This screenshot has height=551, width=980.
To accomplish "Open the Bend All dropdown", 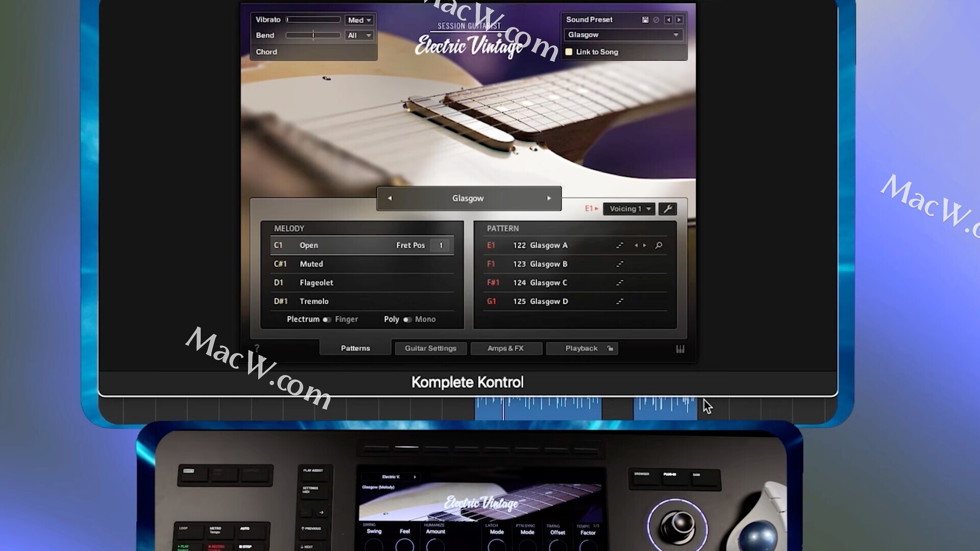I will pos(359,36).
